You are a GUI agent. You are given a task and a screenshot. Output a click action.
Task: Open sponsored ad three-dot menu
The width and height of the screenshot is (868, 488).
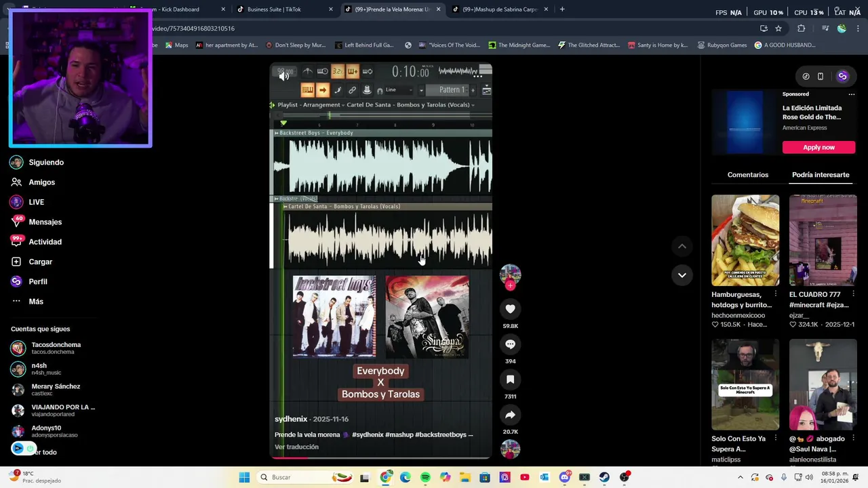point(852,94)
